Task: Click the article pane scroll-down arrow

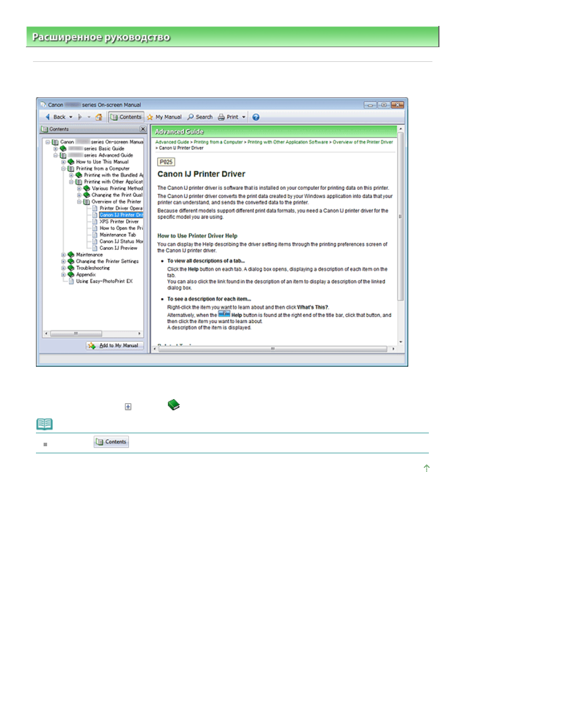Action: coord(401,342)
